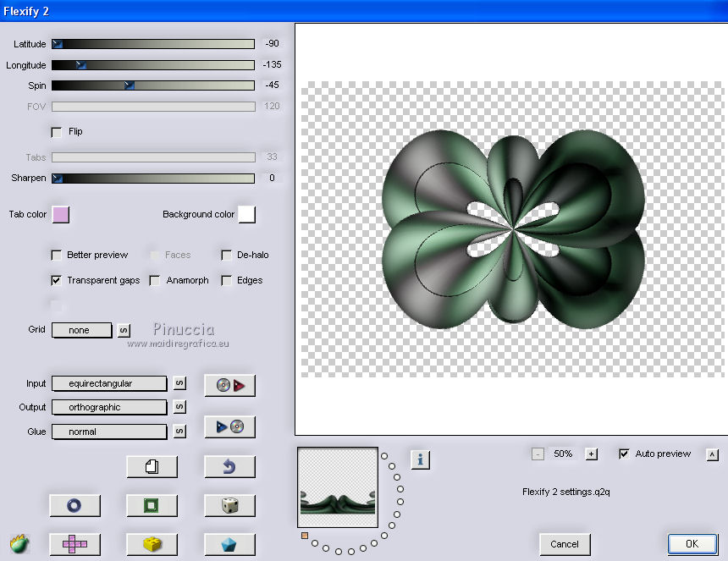This screenshot has height=561, width=728.
Task: Click the 'Flexify 2 settings.q2q' text
Action: [x=566, y=492]
